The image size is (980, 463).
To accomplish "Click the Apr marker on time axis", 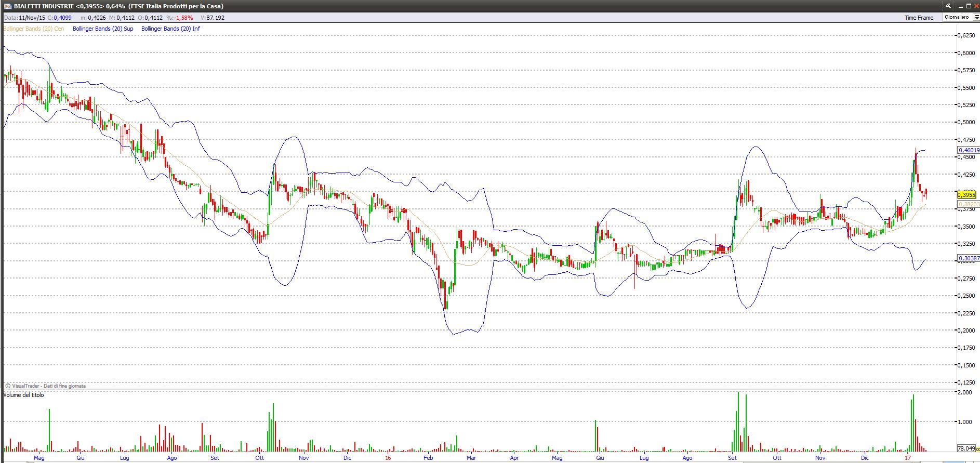I will [514, 458].
